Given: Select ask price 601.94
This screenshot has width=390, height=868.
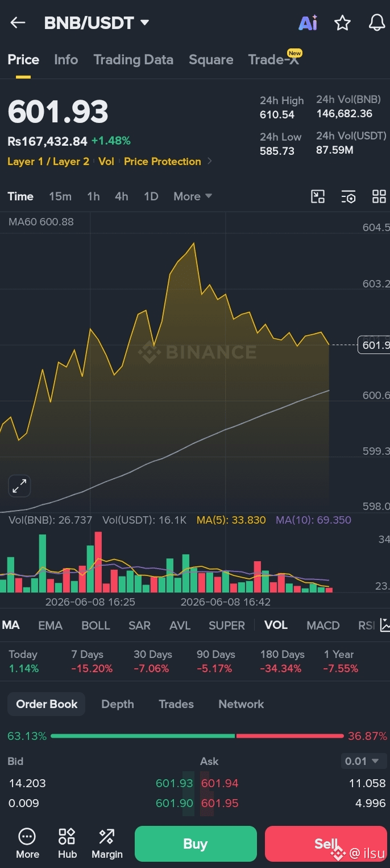Looking at the screenshot, I should (x=219, y=783).
